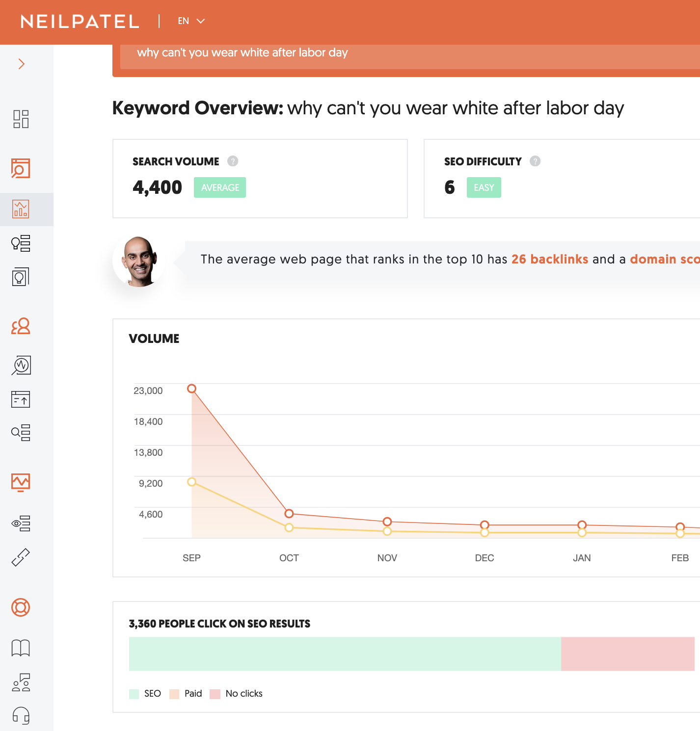Expand the sidebar with the chevron arrow
Screen dimensions: 700x731
(21, 64)
